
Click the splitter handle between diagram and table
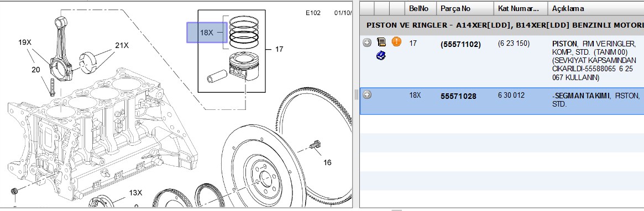pyautogui.click(x=356, y=95)
